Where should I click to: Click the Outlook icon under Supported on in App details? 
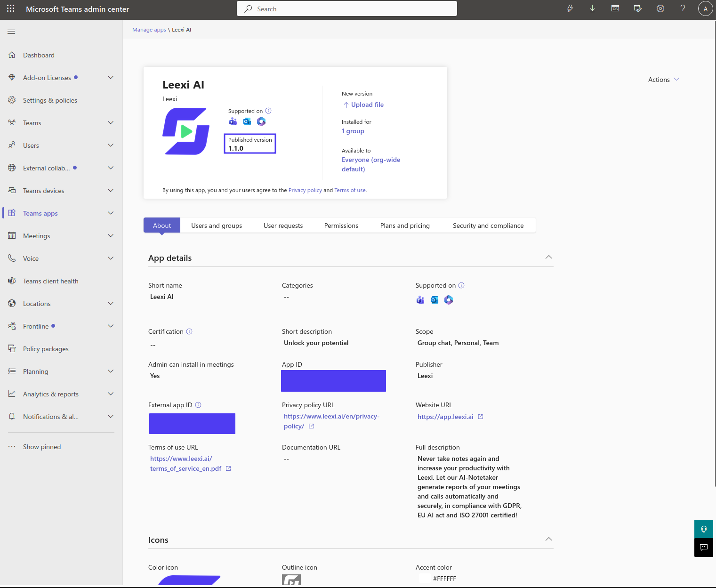pos(434,300)
